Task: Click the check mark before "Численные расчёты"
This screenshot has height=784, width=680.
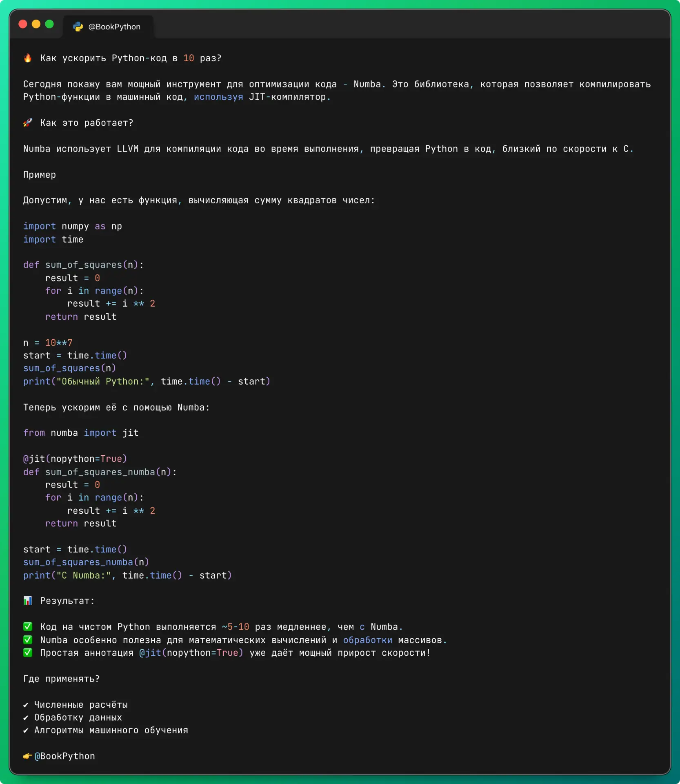Action: click(x=26, y=705)
